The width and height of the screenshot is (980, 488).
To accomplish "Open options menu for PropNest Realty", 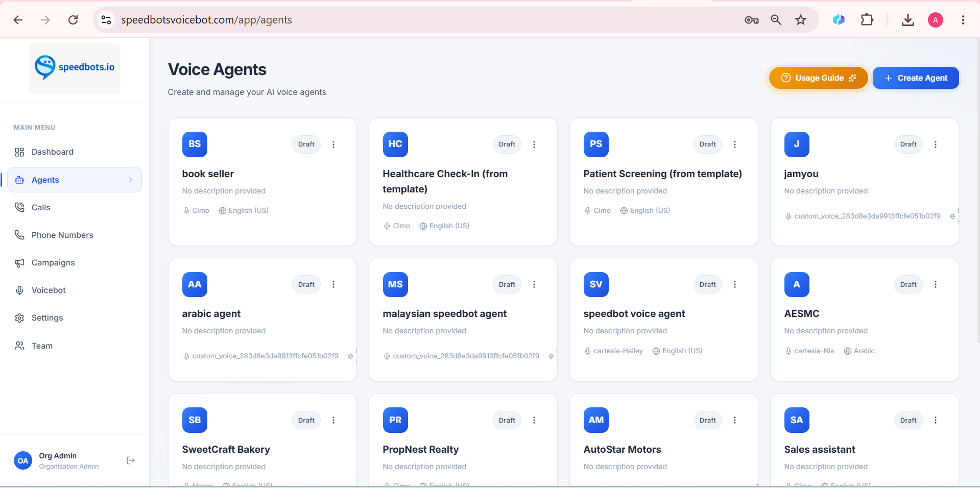I will tap(534, 420).
